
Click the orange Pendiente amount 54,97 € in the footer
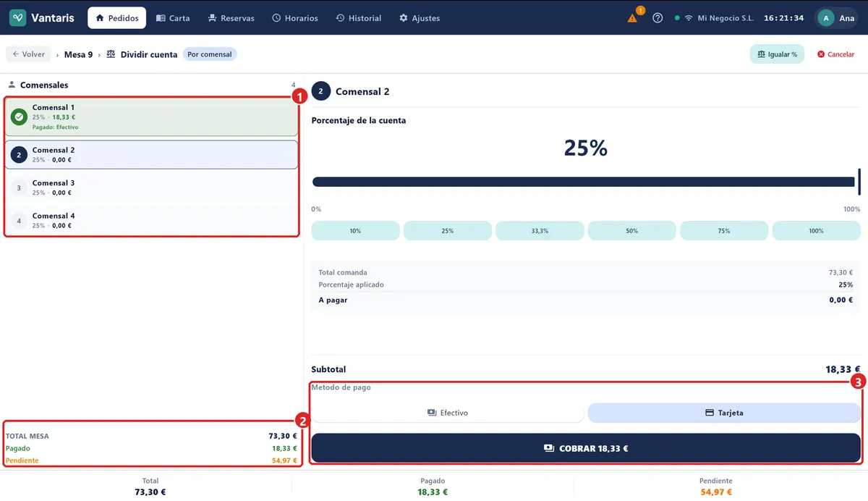pyautogui.click(x=716, y=492)
